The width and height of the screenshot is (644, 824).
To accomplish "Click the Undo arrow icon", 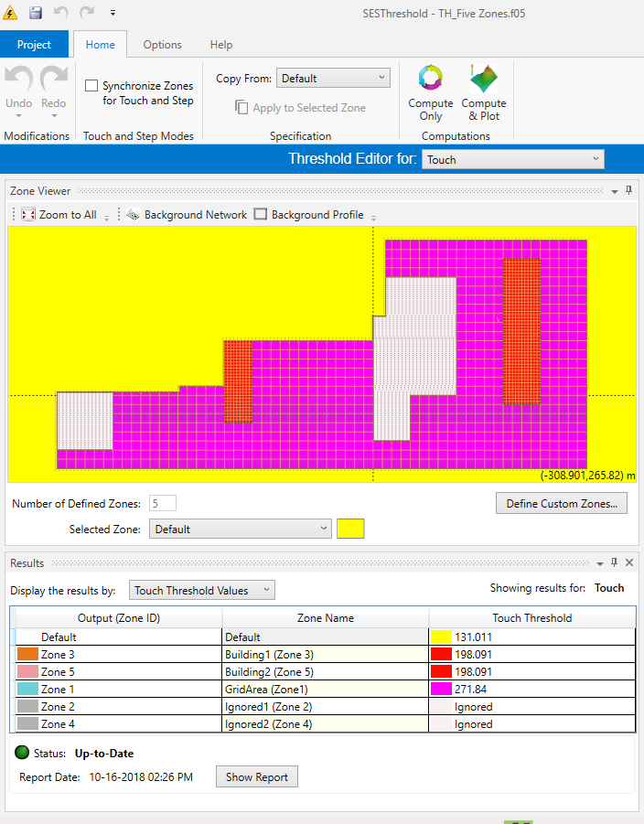I will [18, 80].
